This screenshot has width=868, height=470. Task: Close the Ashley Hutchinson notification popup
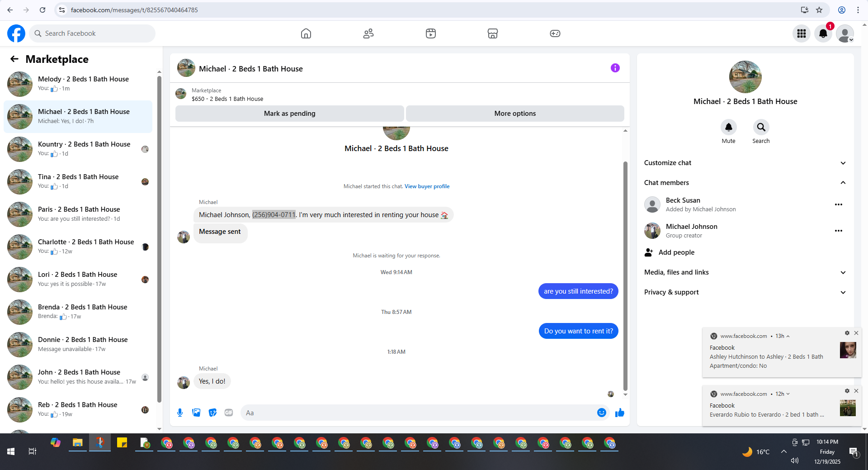pos(856,333)
